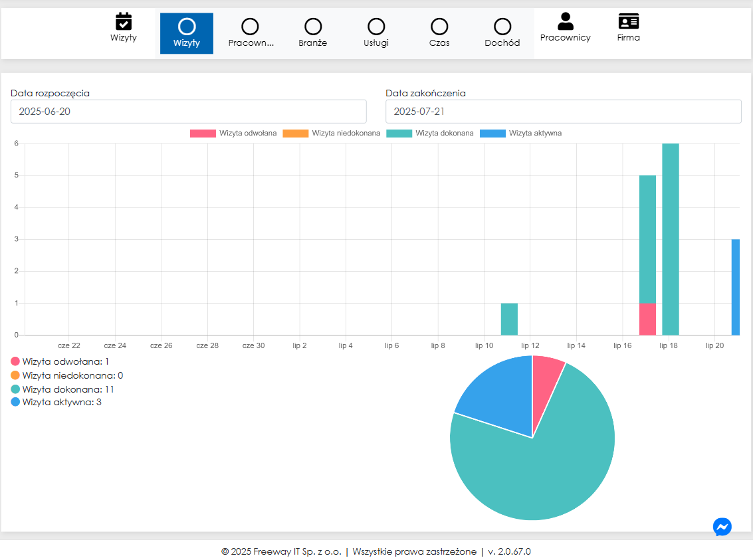Hide Wizyta dokonana series via legend
This screenshot has height=560, width=753.
coord(430,133)
